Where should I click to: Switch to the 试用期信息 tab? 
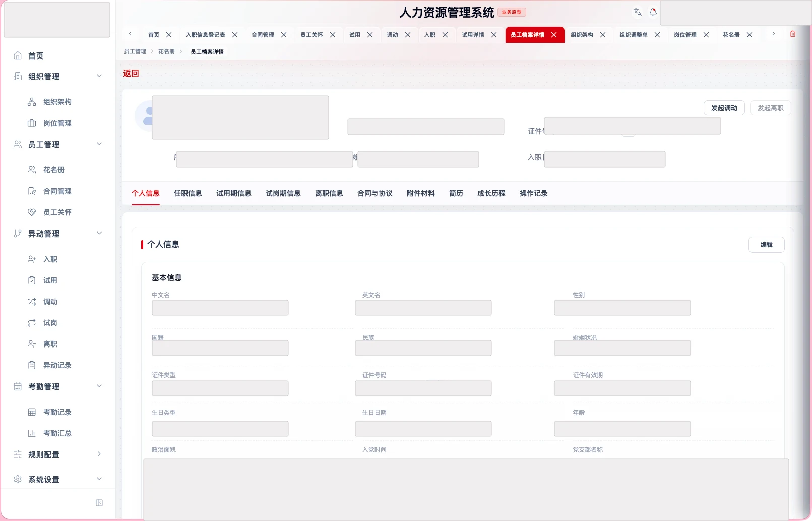234,193
